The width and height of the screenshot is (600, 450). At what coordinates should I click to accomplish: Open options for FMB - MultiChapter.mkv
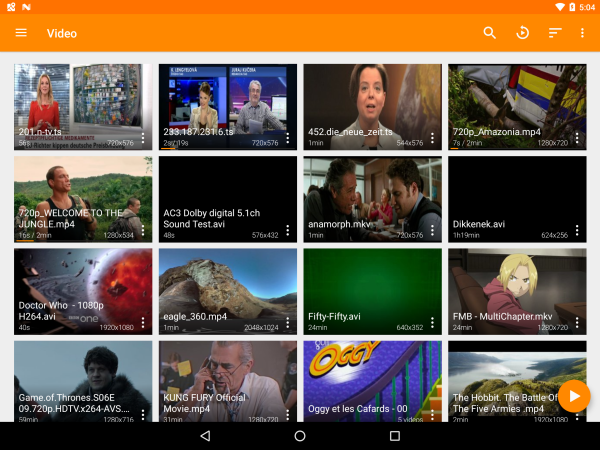click(577, 323)
